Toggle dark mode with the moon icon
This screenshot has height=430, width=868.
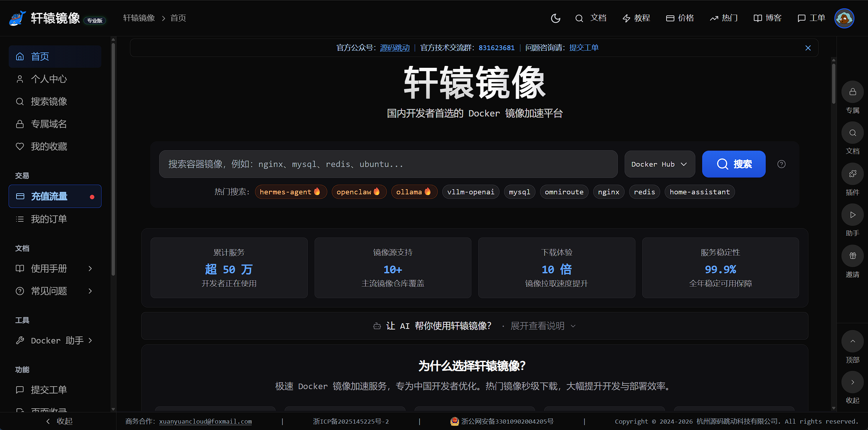click(x=555, y=18)
